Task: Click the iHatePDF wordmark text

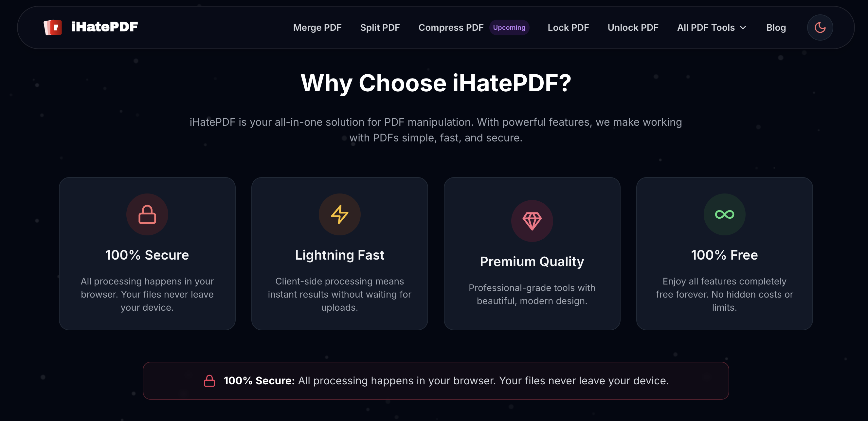Action: coord(105,27)
